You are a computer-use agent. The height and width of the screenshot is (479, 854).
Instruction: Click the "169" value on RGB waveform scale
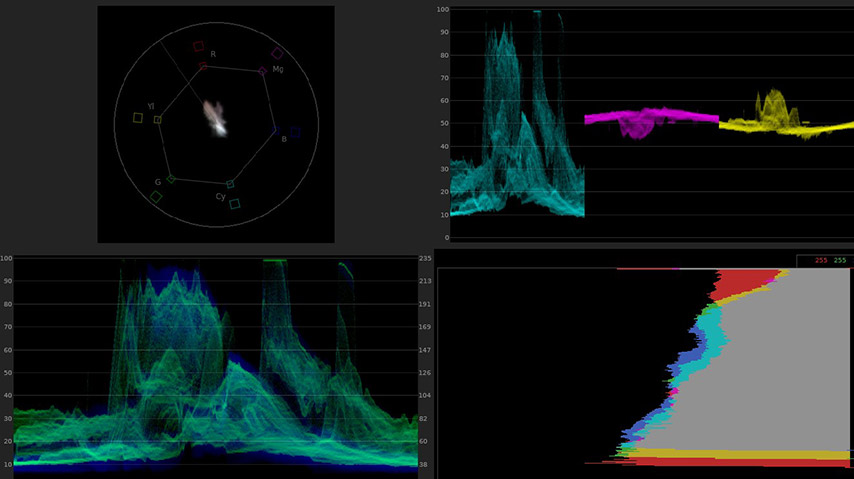(425, 327)
